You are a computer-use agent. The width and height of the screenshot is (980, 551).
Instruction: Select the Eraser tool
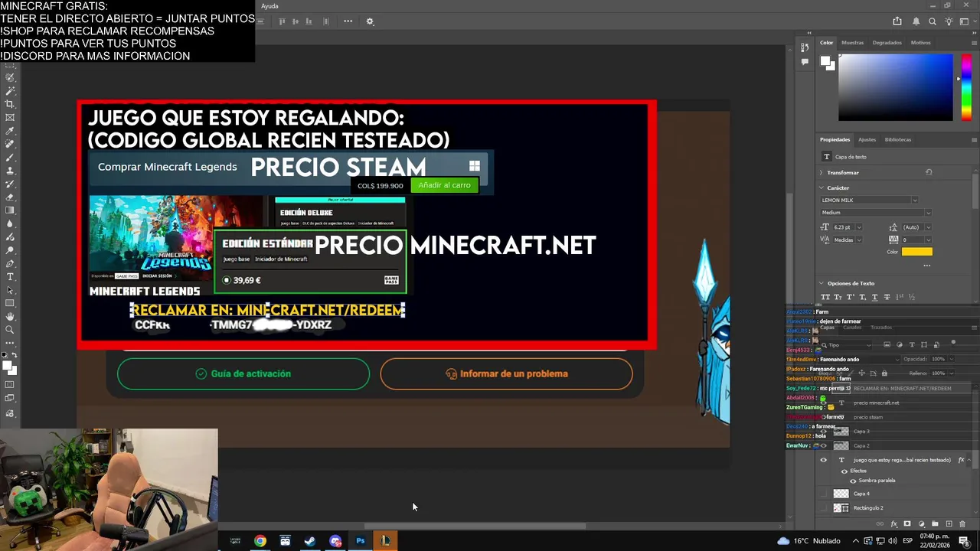coord(10,197)
